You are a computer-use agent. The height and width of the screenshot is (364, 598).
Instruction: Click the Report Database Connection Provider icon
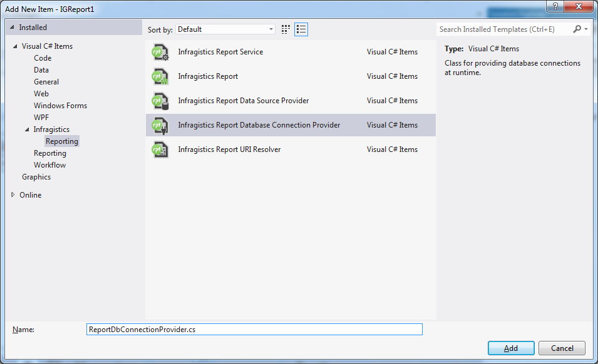(x=160, y=125)
